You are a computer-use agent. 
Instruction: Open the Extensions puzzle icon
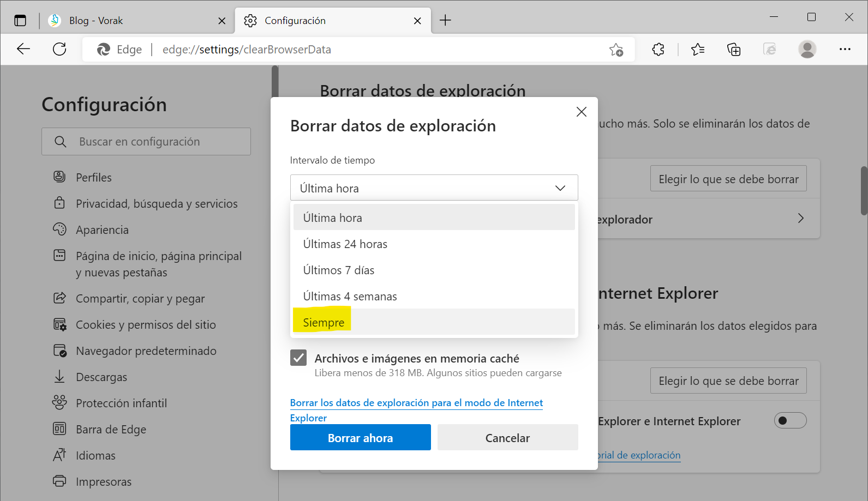tap(659, 50)
